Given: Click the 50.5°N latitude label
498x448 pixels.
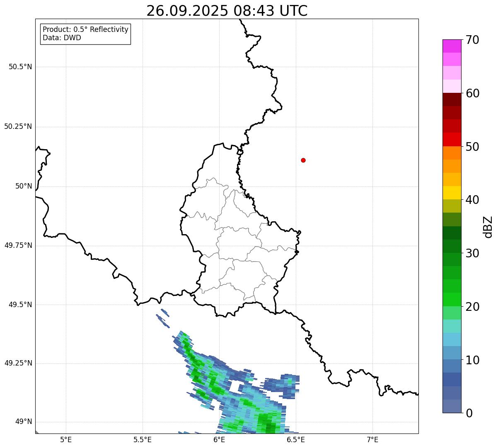Looking at the screenshot, I should coord(20,67).
